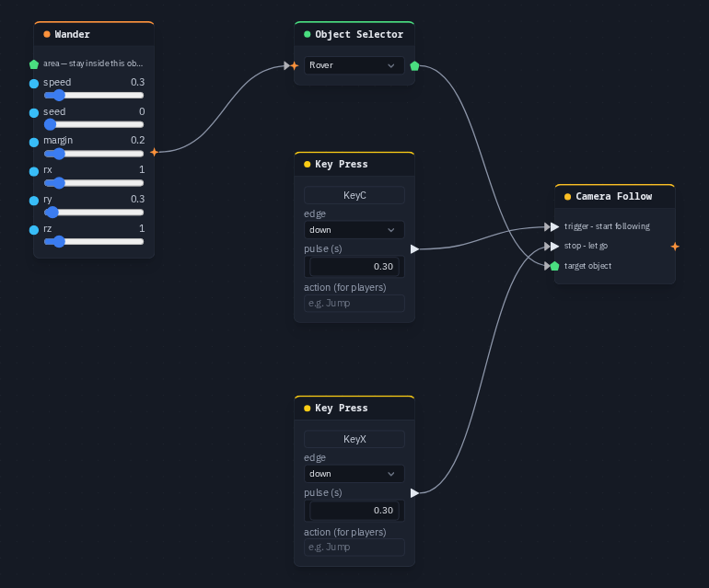Click the 'stop - let go' input port
Viewport: 709px width, 588px height.
click(x=555, y=247)
